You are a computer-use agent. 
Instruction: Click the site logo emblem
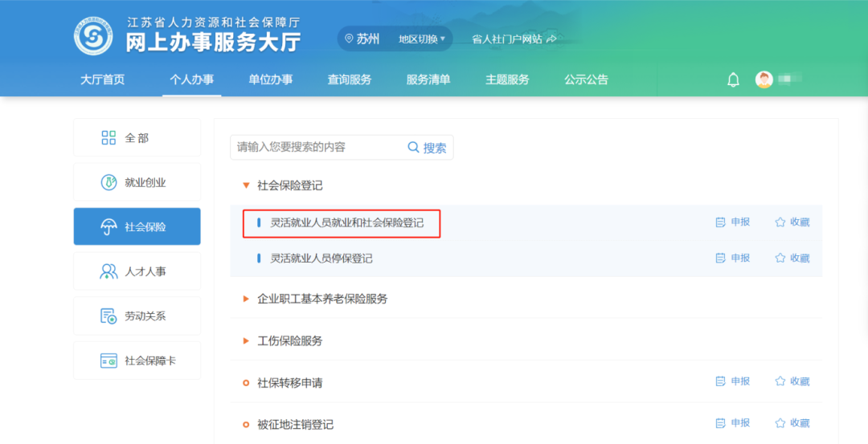coord(93,37)
